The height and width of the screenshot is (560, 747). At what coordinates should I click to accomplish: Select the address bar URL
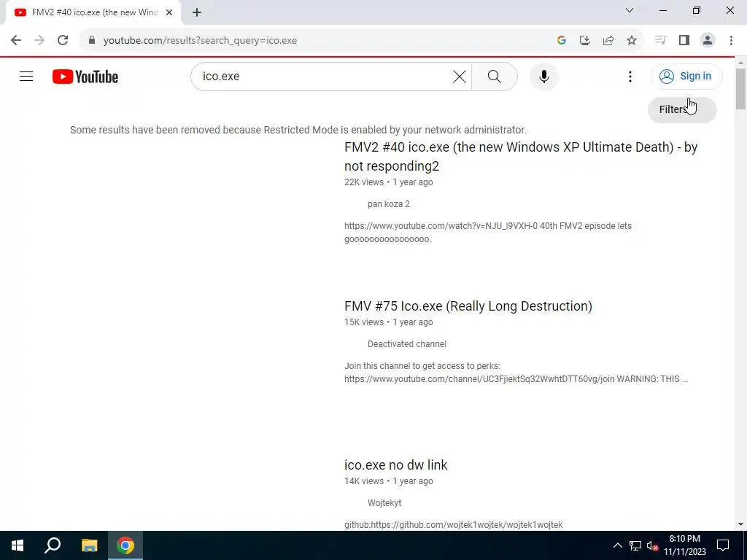tap(200, 41)
